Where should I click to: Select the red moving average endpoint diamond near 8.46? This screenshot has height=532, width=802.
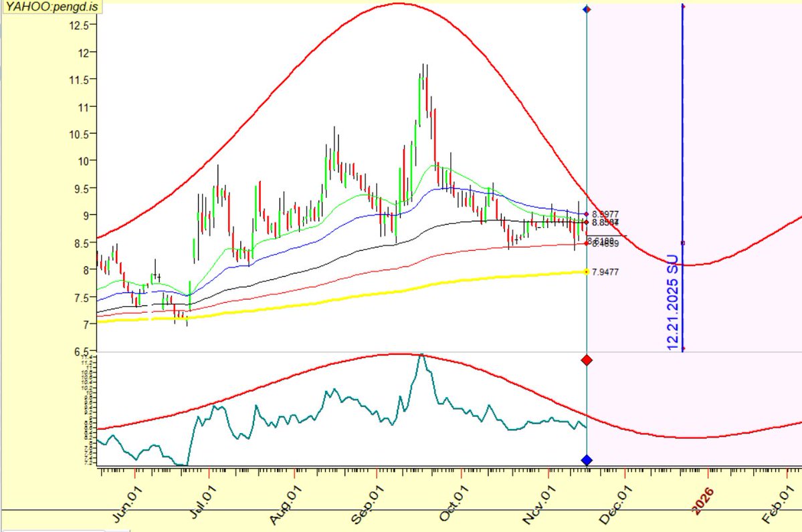[586, 243]
